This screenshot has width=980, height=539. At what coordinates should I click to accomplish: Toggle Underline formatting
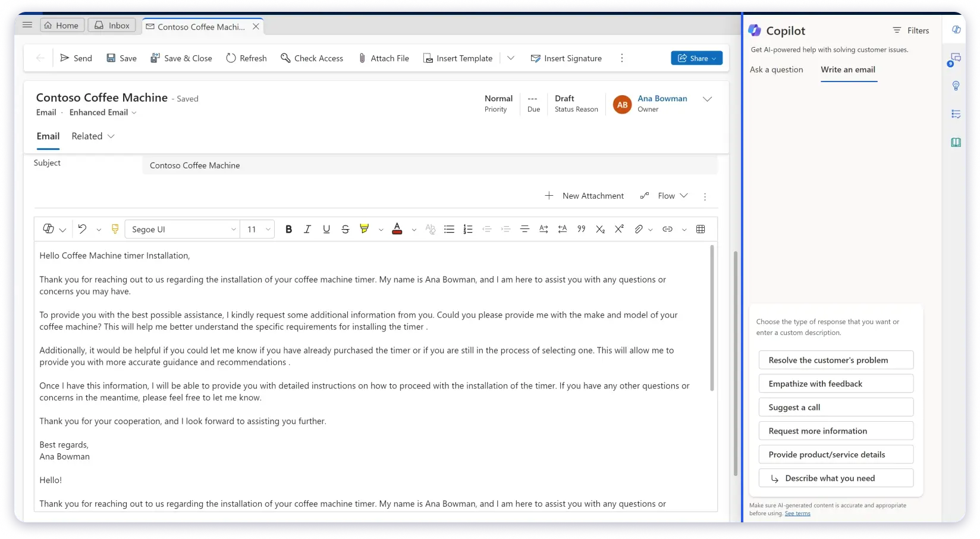(x=326, y=229)
